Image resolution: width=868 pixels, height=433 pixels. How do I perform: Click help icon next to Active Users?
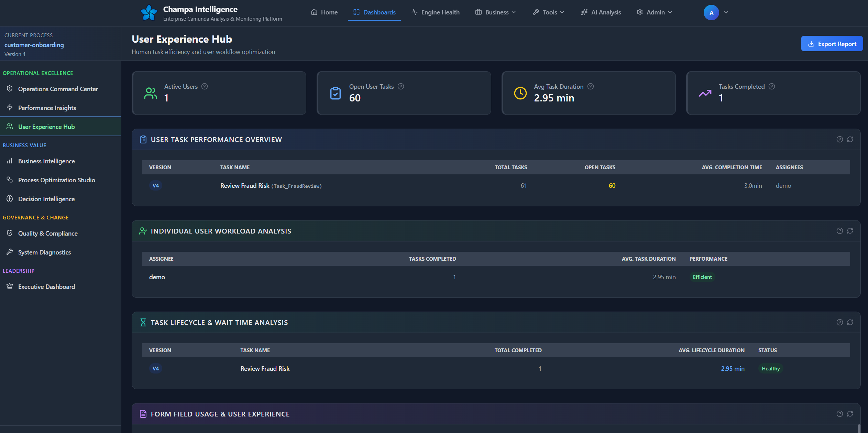click(205, 86)
